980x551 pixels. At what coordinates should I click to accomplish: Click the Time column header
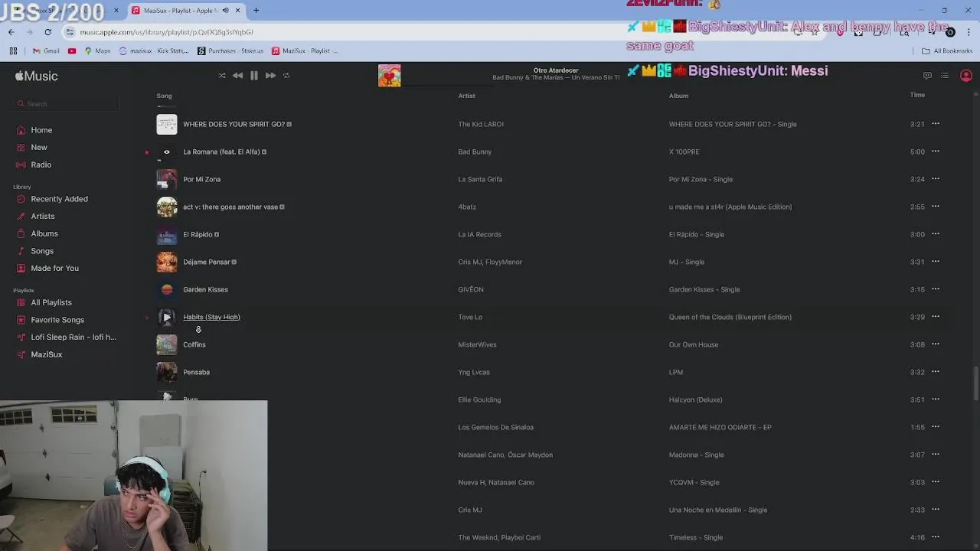(917, 95)
